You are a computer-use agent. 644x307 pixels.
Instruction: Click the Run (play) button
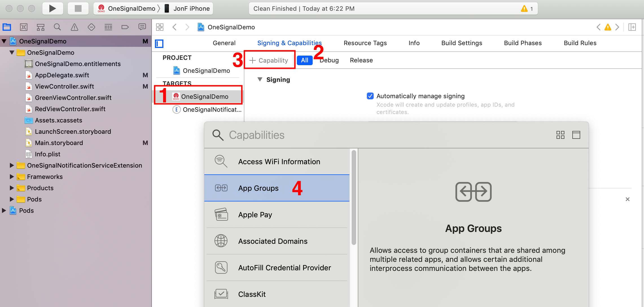point(52,8)
